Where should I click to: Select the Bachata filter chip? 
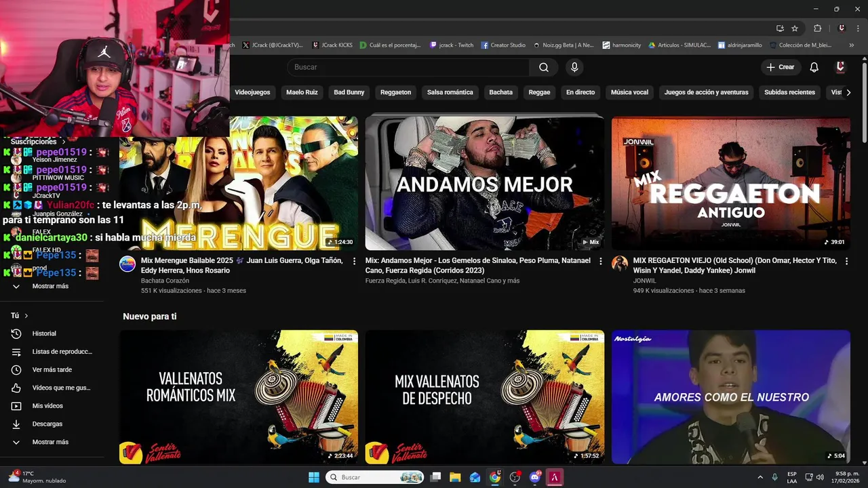501,92
